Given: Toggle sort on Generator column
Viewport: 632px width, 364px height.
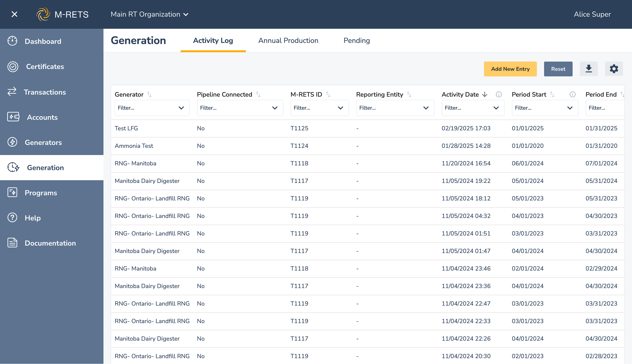Looking at the screenshot, I should pyautogui.click(x=149, y=94).
